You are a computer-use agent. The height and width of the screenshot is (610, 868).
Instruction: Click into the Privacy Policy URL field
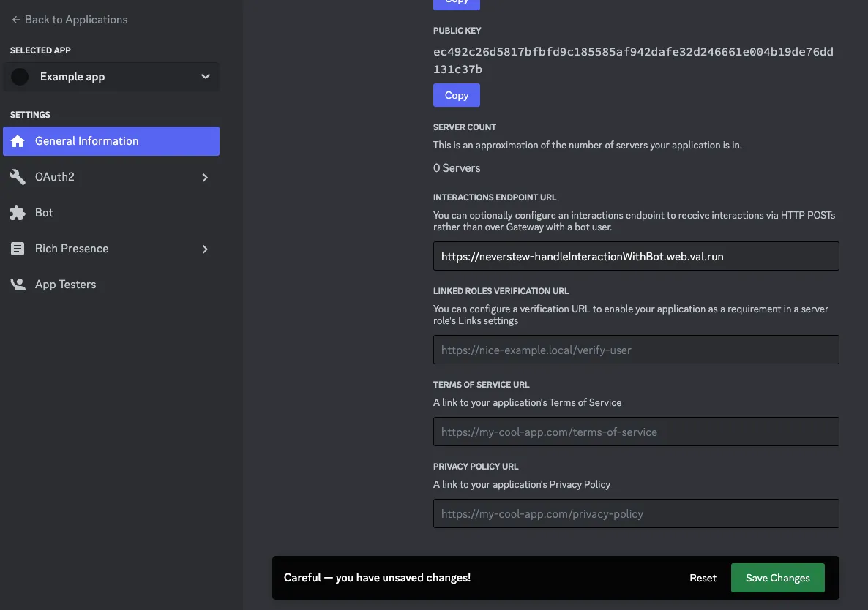pos(635,513)
